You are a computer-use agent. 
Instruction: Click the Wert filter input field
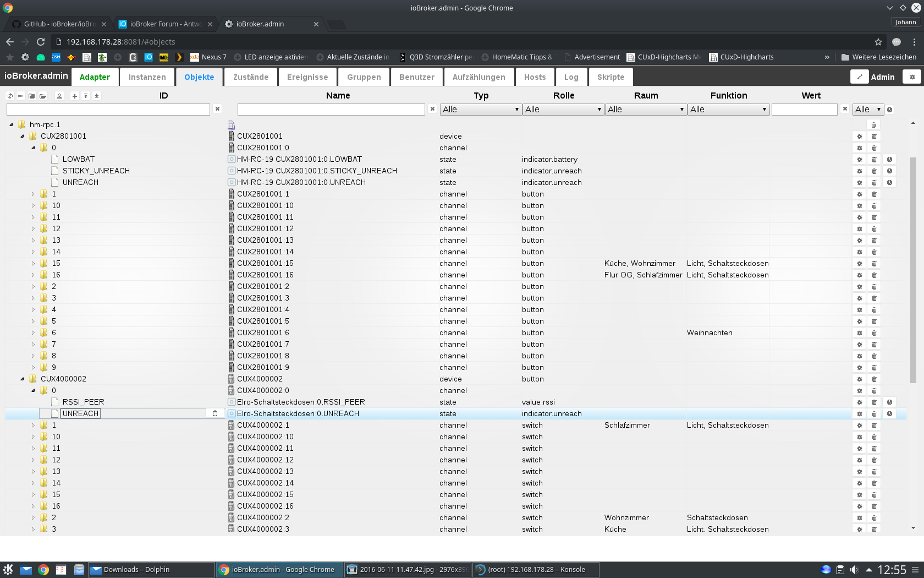[x=804, y=110]
